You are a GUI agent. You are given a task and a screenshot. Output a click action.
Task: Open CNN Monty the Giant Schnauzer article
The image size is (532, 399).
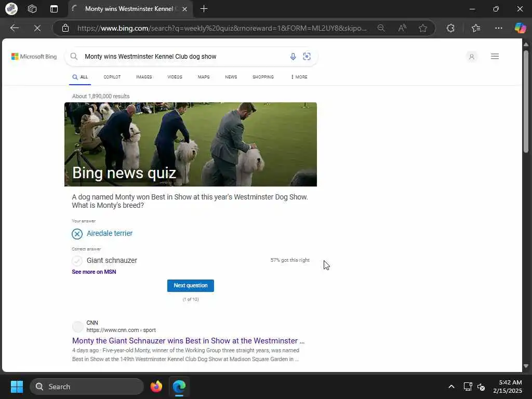pos(188,341)
